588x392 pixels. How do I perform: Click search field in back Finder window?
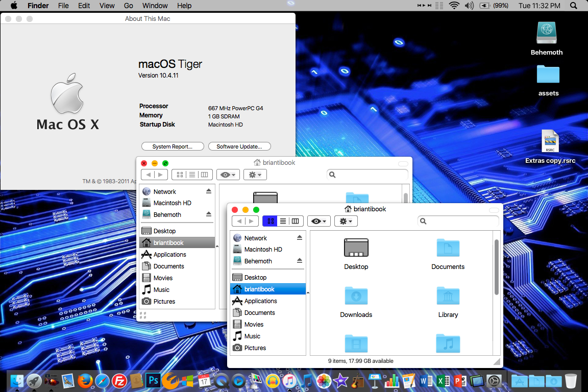pos(367,175)
